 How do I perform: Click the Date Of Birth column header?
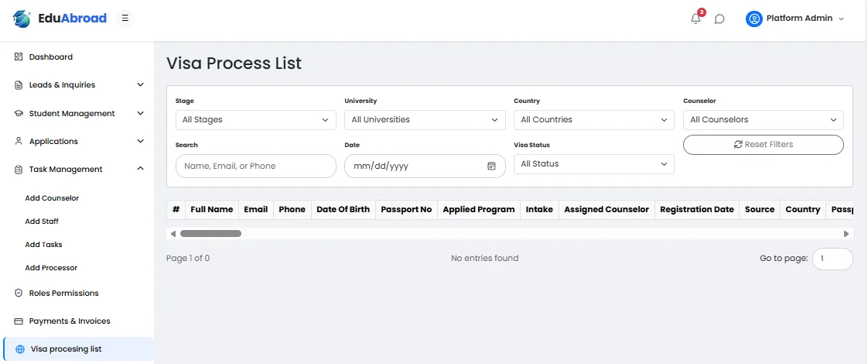[x=343, y=209]
